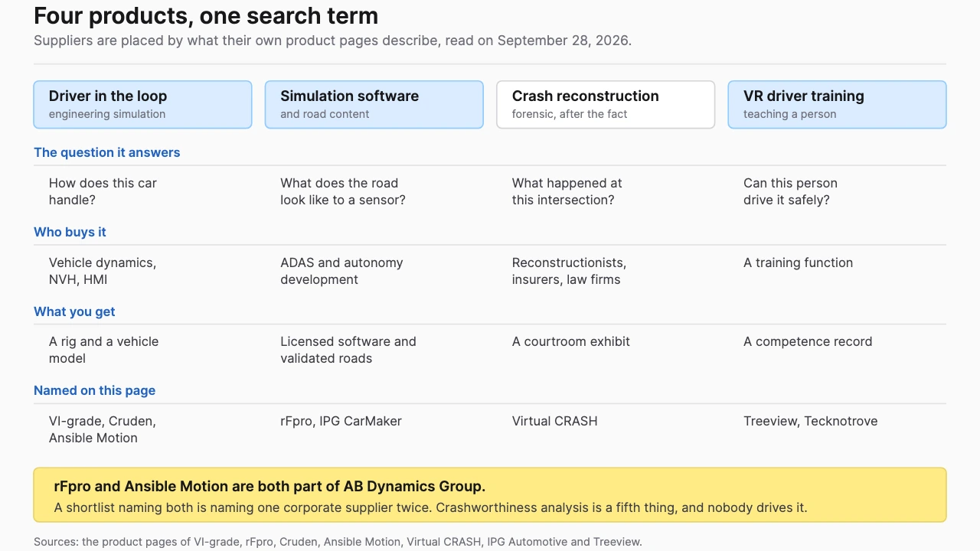Click 'A courtroom exhibit' cell
The height and width of the screenshot is (551, 980).
click(x=571, y=341)
